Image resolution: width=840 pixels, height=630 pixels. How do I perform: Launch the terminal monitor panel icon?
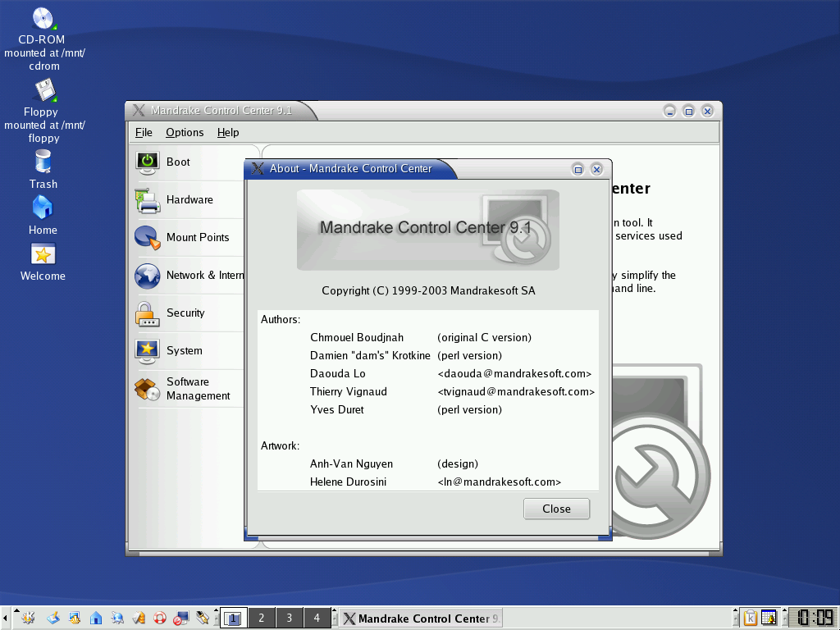point(181,619)
